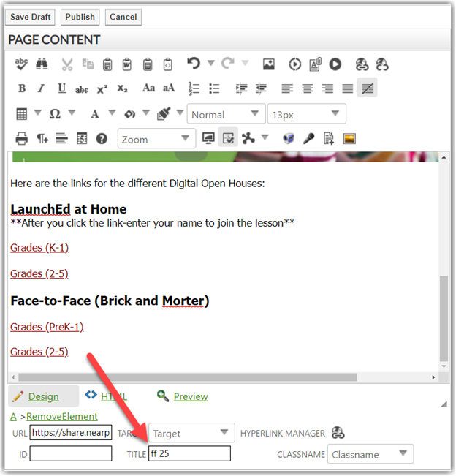Image resolution: width=456 pixels, height=476 pixels.
Task: Toggle Subscript formatting
Action: pyautogui.click(x=122, y=89)
